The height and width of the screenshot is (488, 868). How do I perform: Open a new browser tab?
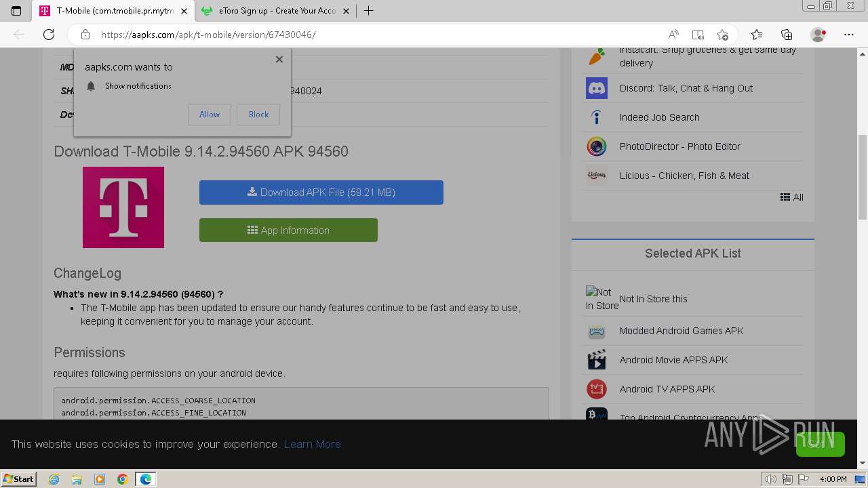[x=368, y=11]
